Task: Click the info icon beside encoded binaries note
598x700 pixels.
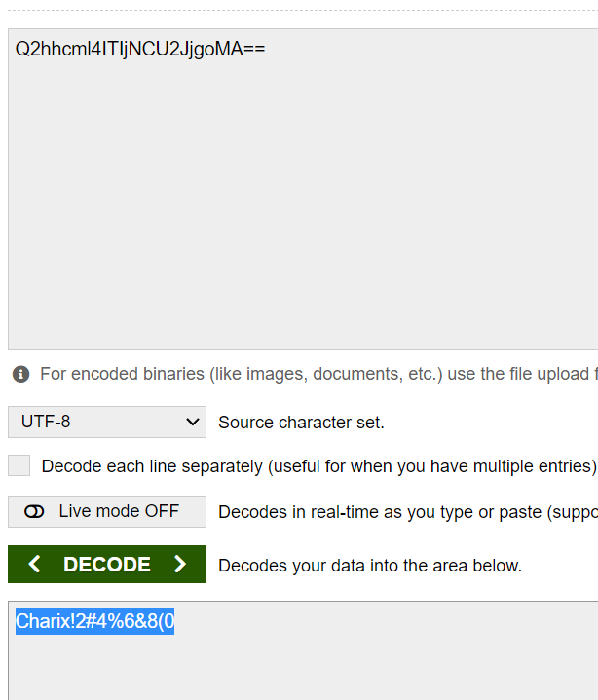Action: pos(20,374)
